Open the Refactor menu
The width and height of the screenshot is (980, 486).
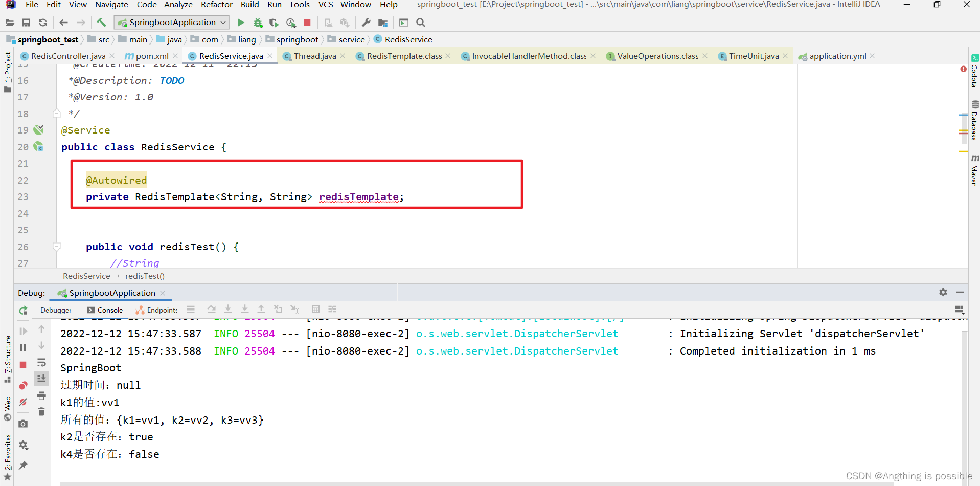click(216, 5)
